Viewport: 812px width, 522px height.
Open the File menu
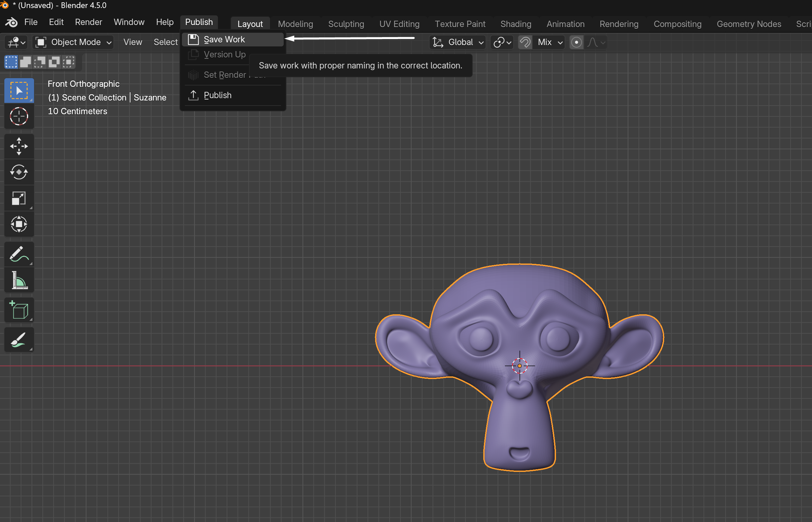31,22
